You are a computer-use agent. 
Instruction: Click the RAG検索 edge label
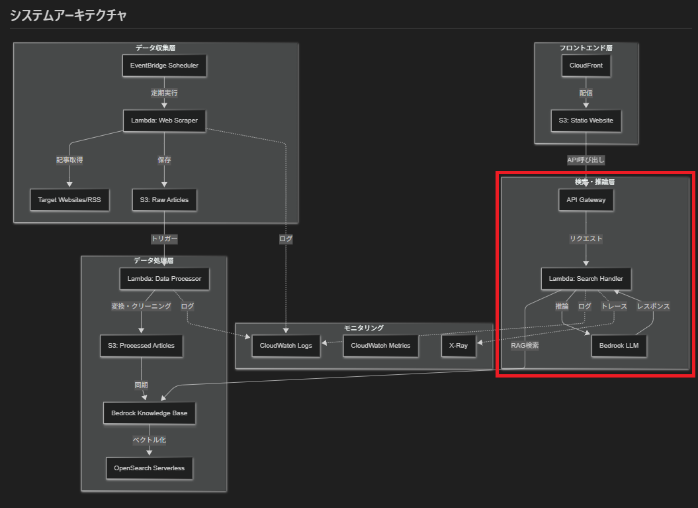click(x=524, y=345)
